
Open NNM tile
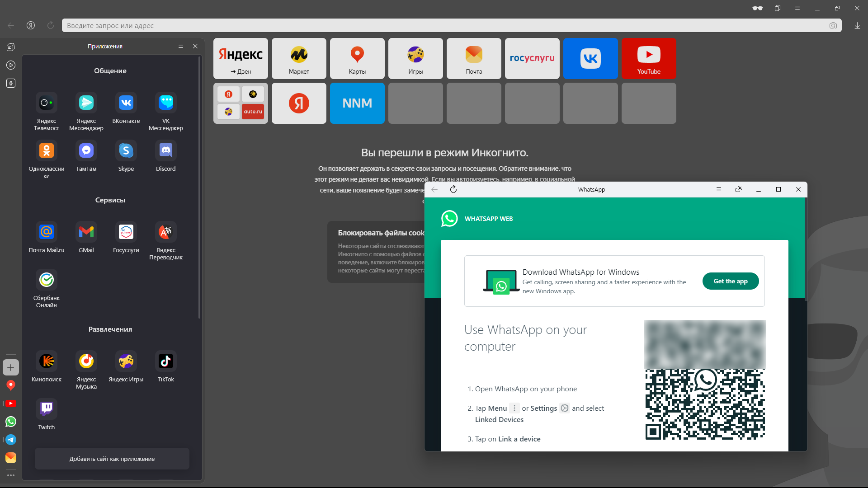(x=357, y=103)
